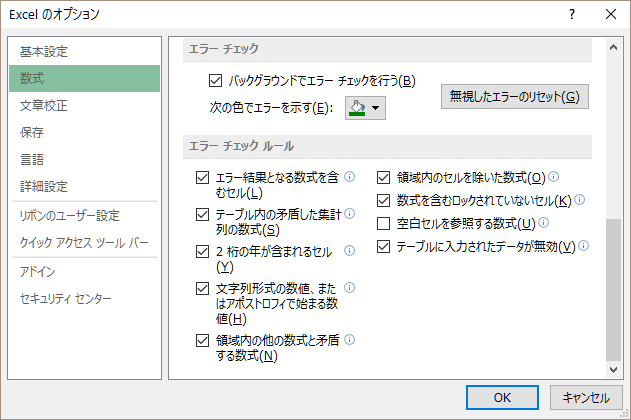The image size is (631, 420).
Task: Click info icon beside エラー結果となる数式を含むセル(L)
Action: (x=350, y=177)
